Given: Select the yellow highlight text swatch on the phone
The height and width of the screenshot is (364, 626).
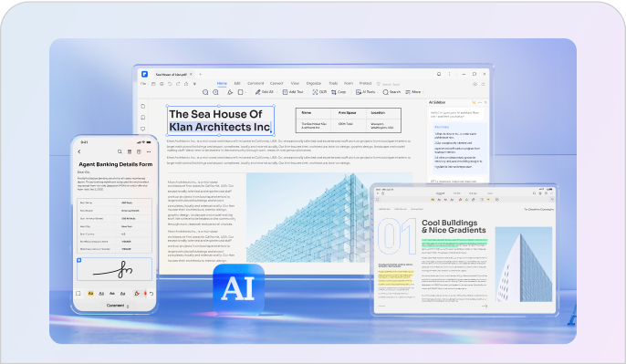Looking at the screenshot, I should point(90,294).
